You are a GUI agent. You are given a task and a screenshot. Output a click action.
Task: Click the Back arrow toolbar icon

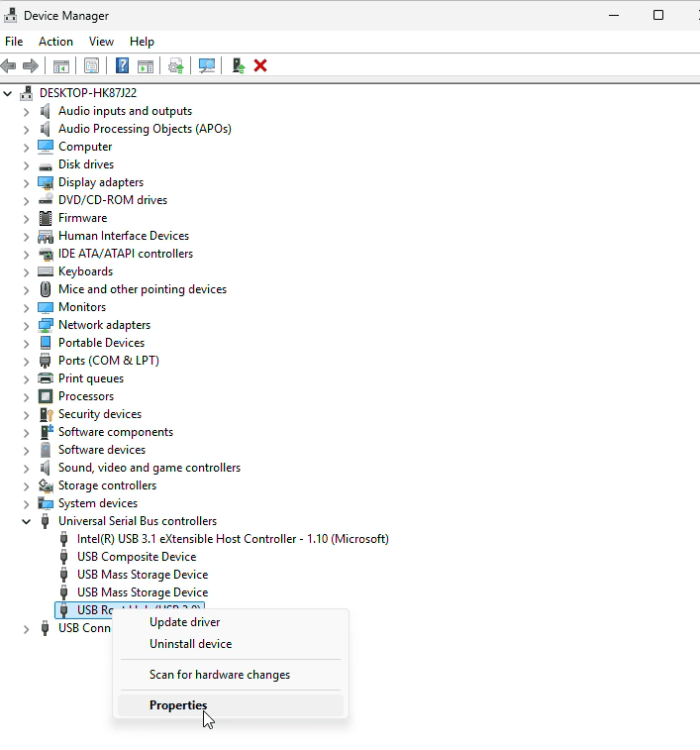(9, 65)
